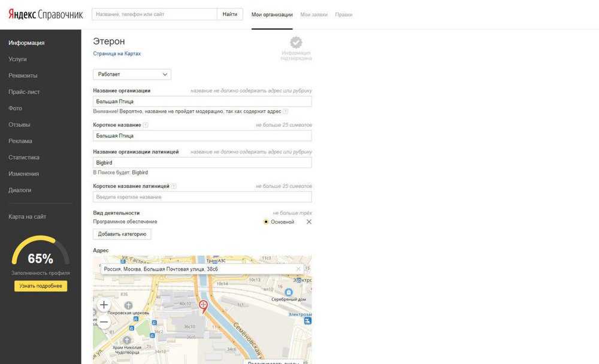Open the Мои организации tab
The width and height of the screenshot is (599, 364).
tap(272, 14)
